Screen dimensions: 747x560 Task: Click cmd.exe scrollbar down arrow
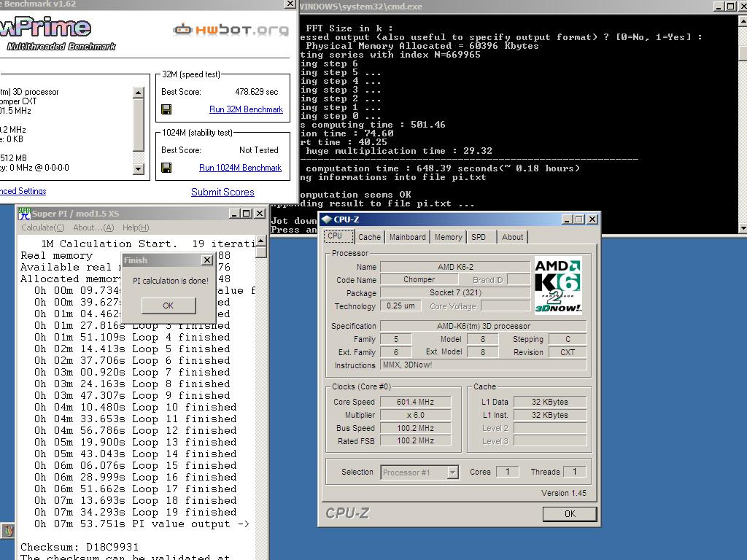[742, 228]
